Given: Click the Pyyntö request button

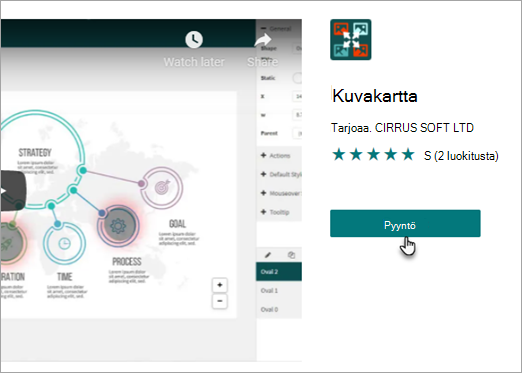Looking at the screenshot, I should coord(405,224).
